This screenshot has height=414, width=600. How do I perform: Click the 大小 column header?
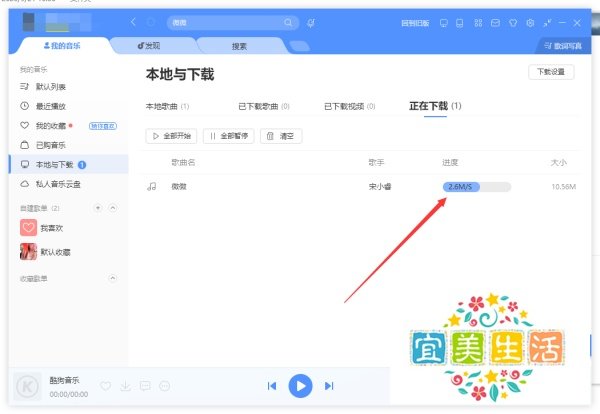click(x=558, y=163)
